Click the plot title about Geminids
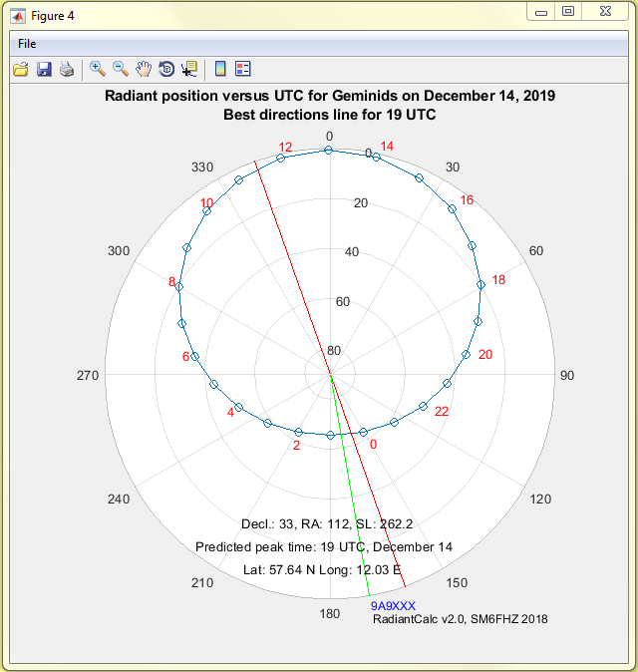The image size is (638, 672). tap(330, 96)
